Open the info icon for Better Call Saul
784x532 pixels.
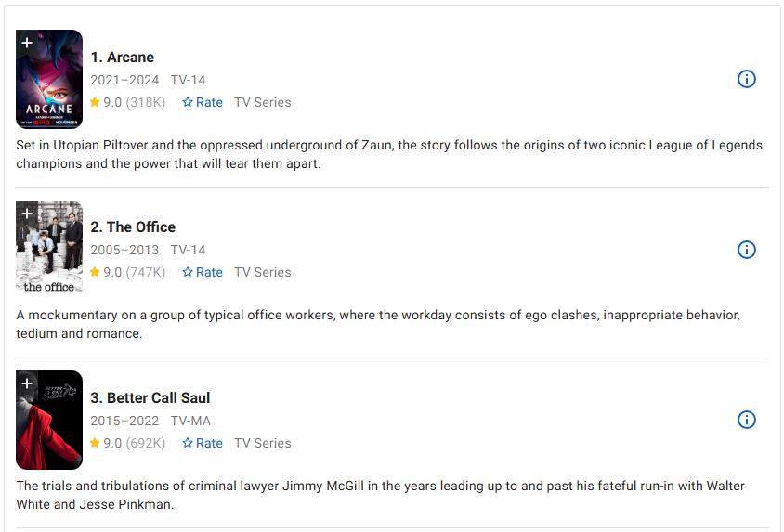[x=746, y=420]
